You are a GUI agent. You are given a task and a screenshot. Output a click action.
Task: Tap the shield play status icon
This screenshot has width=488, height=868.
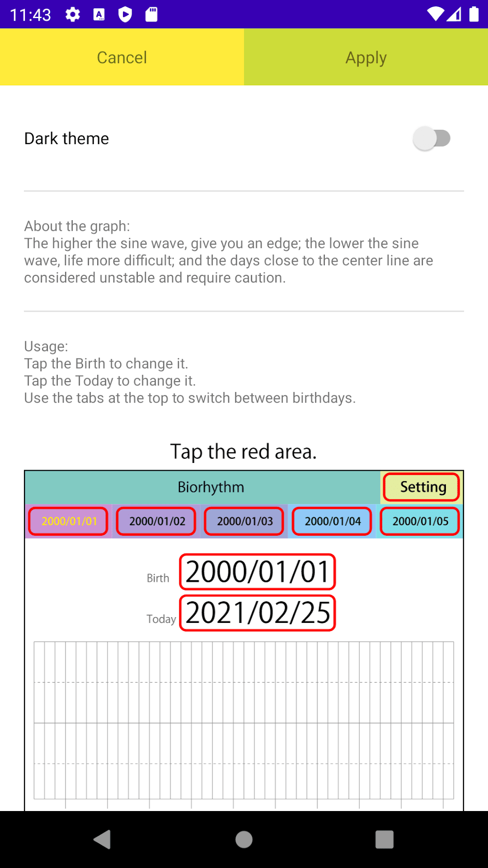[x=125, y=14]
